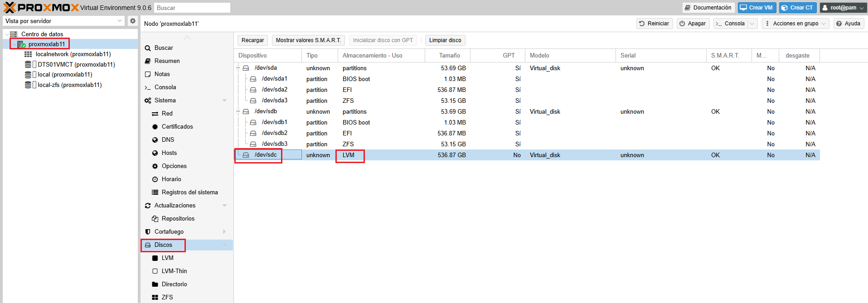Click the Reiniciar node button
Viewport: 868px width, 303px height.
(654, 24)
